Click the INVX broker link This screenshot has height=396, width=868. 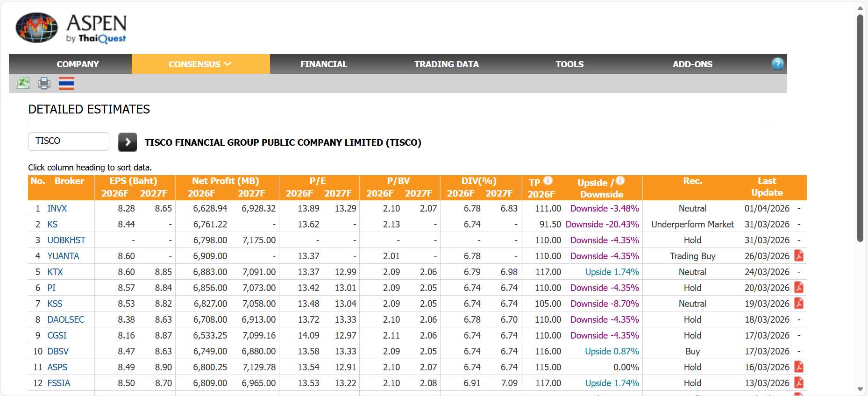tap(57, 209)
